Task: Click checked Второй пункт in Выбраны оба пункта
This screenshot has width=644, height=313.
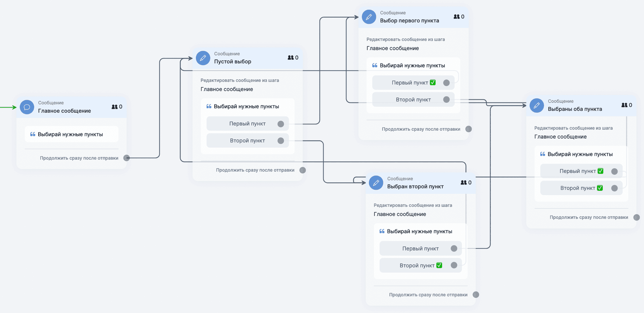Action: click(581, 188)
